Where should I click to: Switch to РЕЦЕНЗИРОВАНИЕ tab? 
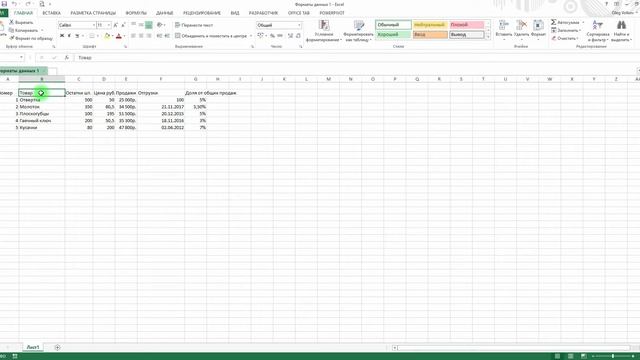pos(202,13)
